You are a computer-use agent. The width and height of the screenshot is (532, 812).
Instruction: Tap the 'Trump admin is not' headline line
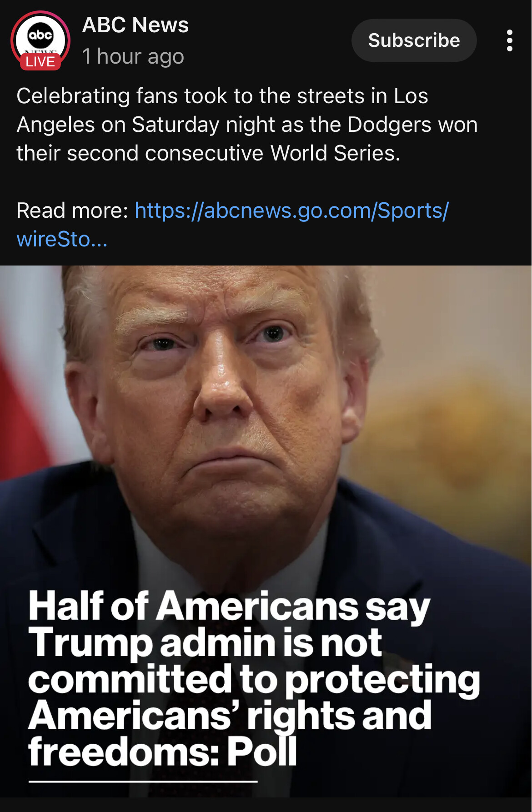pos(205,643)
